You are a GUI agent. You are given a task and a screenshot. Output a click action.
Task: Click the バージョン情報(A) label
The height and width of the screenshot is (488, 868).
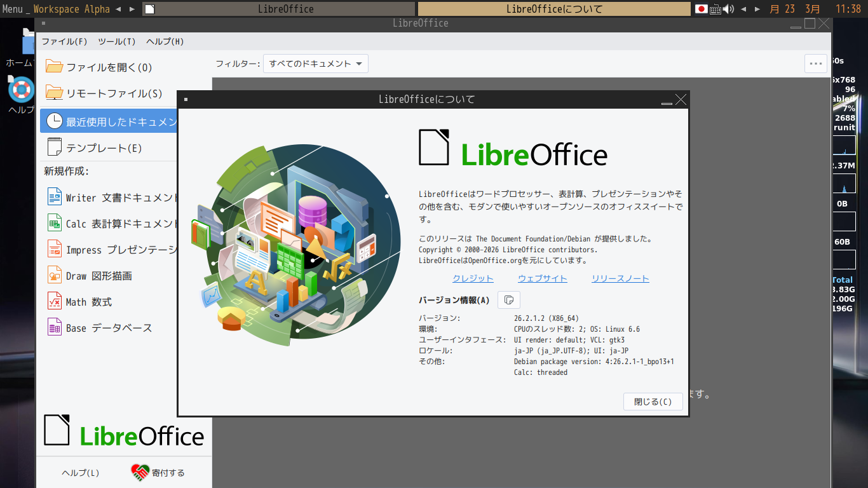[454, 301]
